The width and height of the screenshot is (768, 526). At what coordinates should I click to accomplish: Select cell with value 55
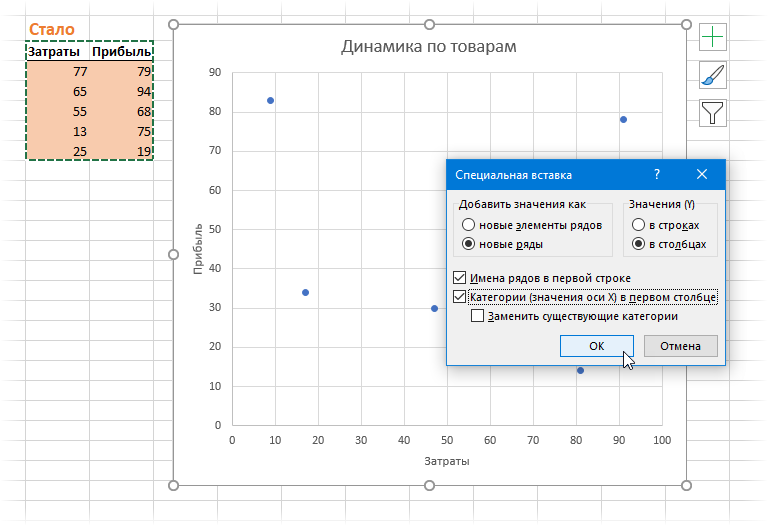click(58, 112)
